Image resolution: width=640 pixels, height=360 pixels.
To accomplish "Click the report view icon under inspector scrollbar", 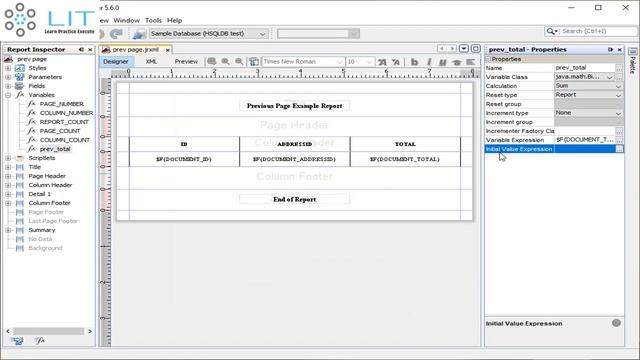I will tap(17, 340).
